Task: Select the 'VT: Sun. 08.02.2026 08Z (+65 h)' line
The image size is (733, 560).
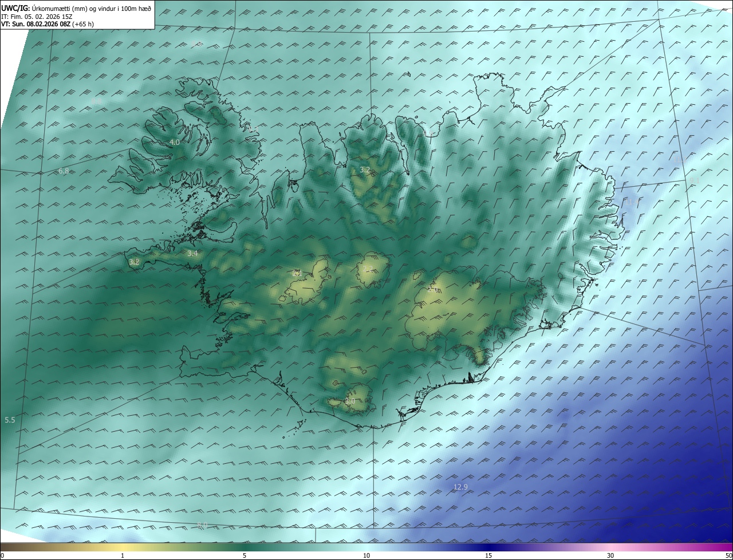Action: [48, 24]
